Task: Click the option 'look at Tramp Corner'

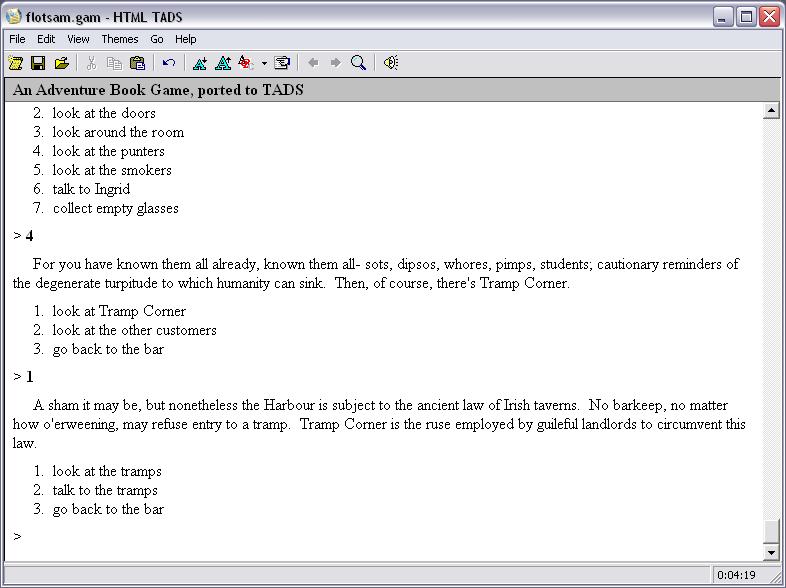Action: 119,311
